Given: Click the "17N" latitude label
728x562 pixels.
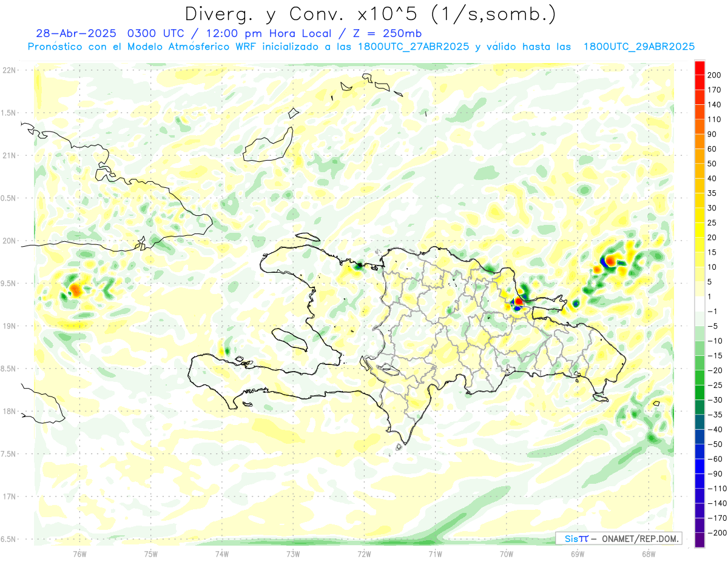Looking at the screenshot, I should click(x=9, y=497).
